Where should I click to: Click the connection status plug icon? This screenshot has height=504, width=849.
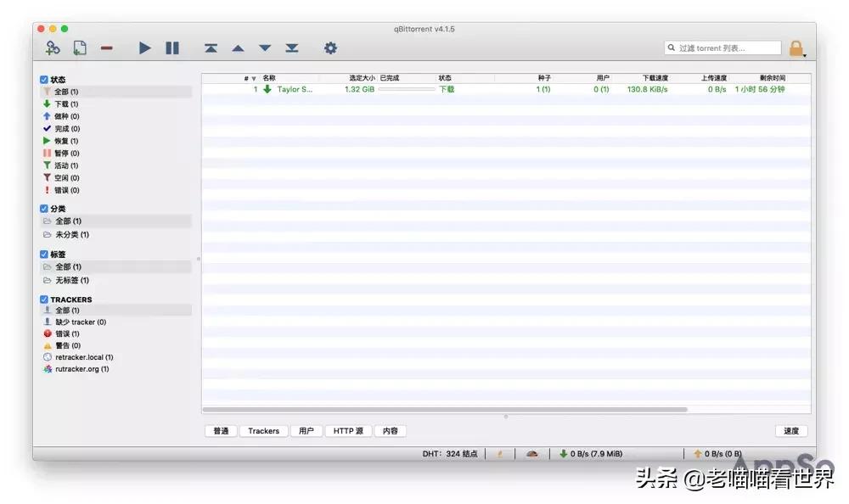500,454
